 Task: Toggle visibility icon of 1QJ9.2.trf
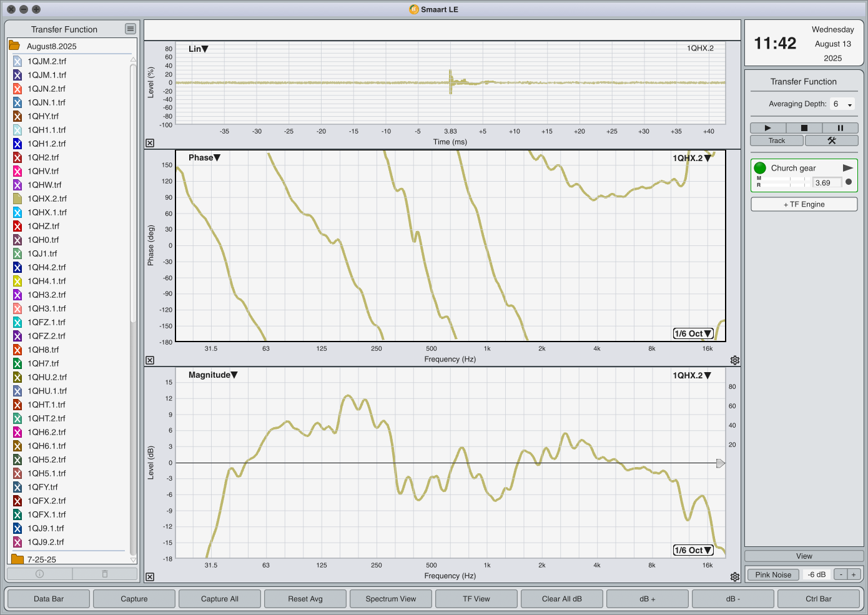pyautogui.click(x=17, y=542)
